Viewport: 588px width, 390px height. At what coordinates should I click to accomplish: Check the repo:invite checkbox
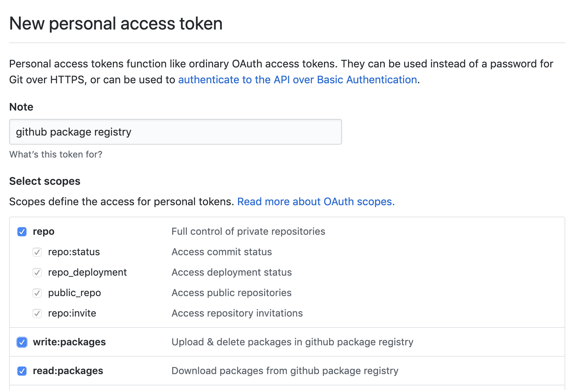pos(37,313)
